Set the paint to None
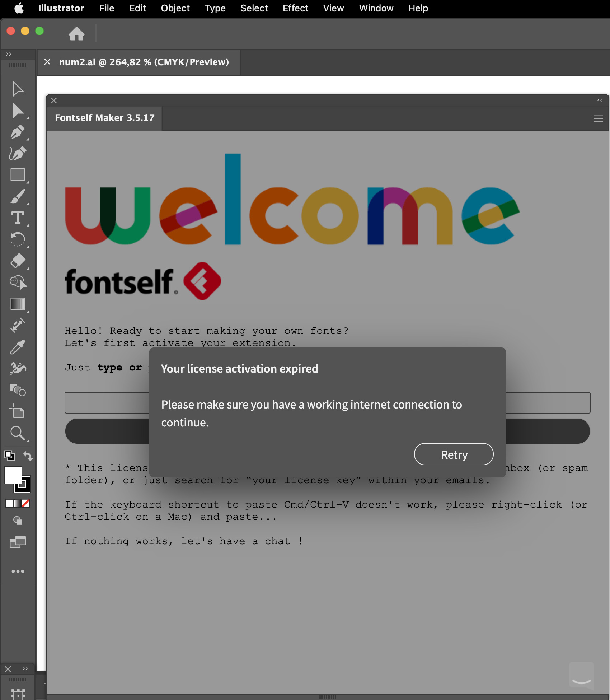 coord(26,503)
